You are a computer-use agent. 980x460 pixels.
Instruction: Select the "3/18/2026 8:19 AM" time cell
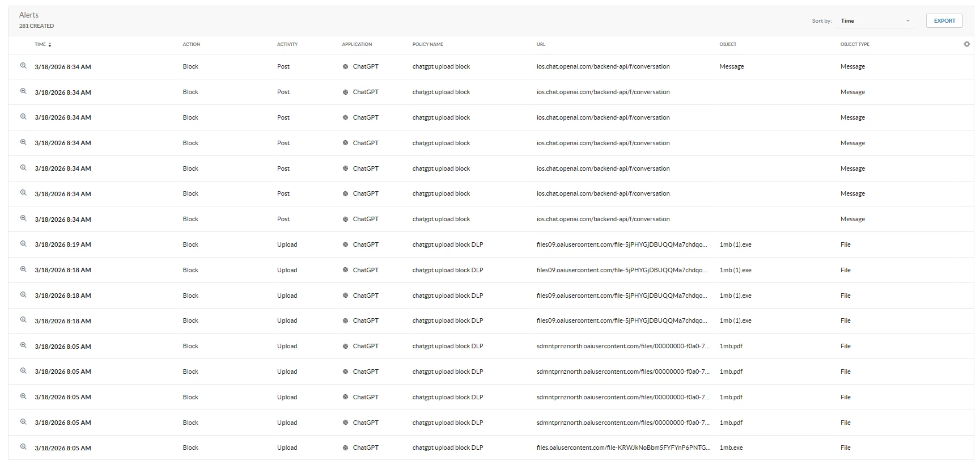[63, 244]
